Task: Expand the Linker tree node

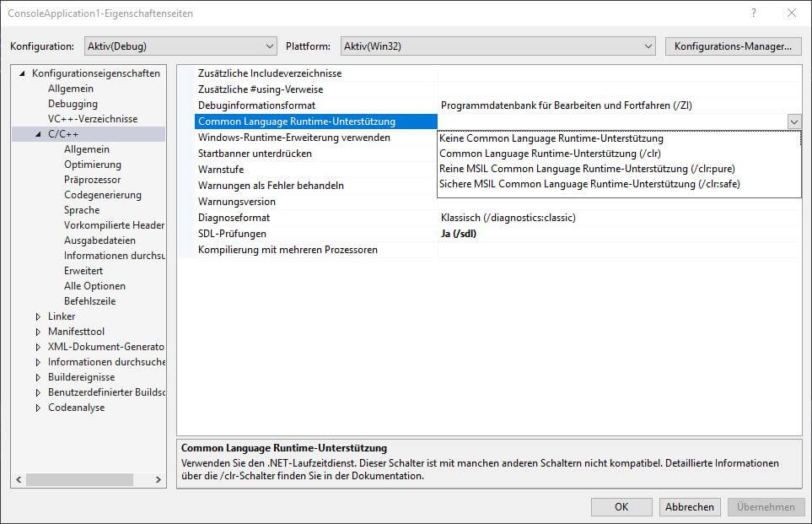Action: [x=38, y=316]
